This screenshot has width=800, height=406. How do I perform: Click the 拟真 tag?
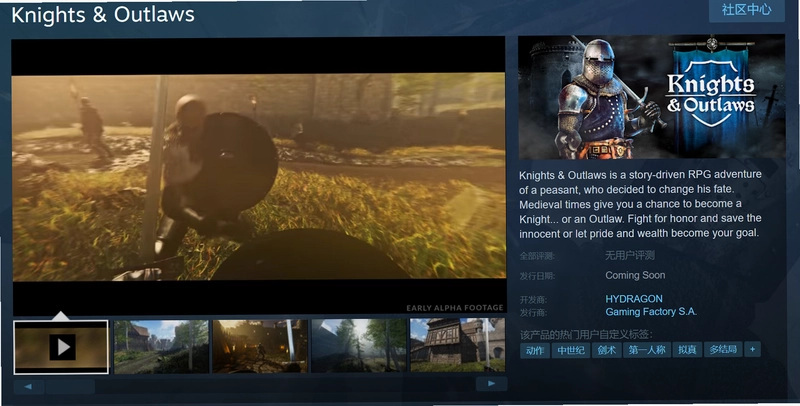tap(687, 349)
